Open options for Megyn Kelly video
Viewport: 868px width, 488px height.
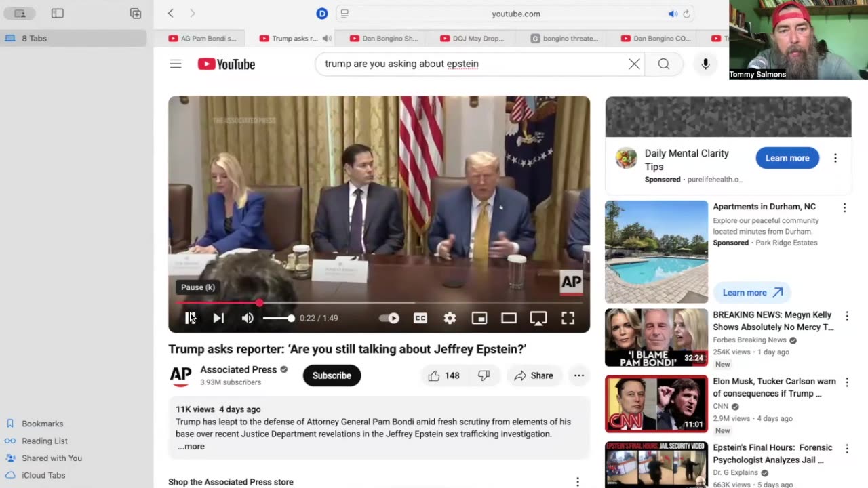click(x=846, y=316)
